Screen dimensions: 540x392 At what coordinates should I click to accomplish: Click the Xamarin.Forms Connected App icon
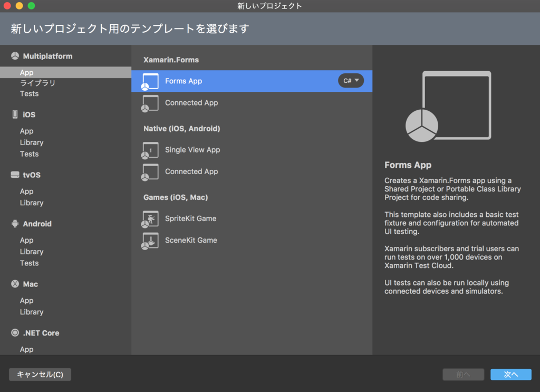[150, 103]
